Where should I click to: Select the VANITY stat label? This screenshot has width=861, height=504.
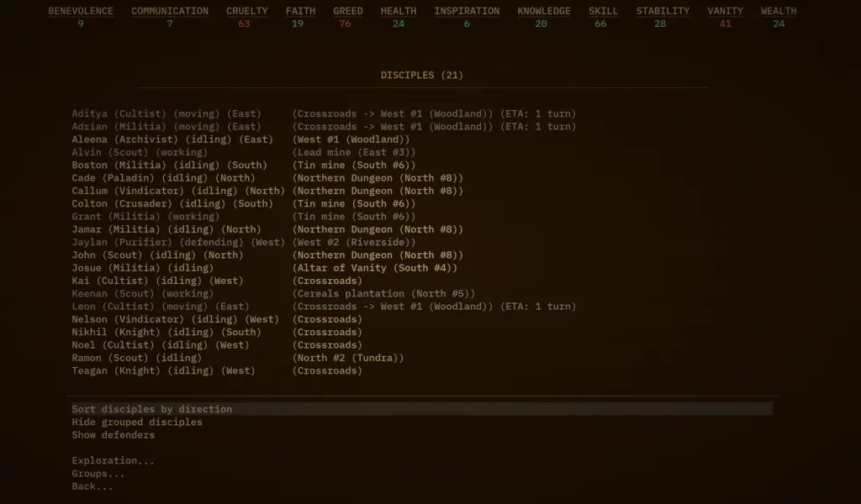pos(726,11)
